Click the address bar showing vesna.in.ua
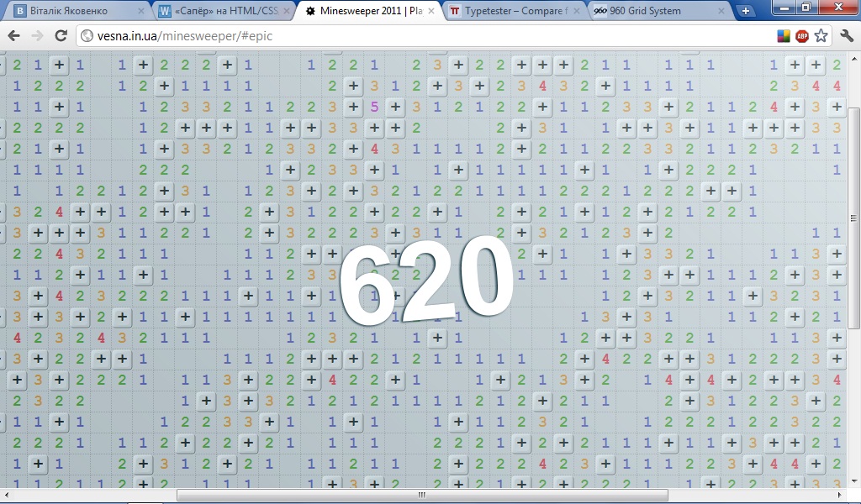 (x=420, y=36)
